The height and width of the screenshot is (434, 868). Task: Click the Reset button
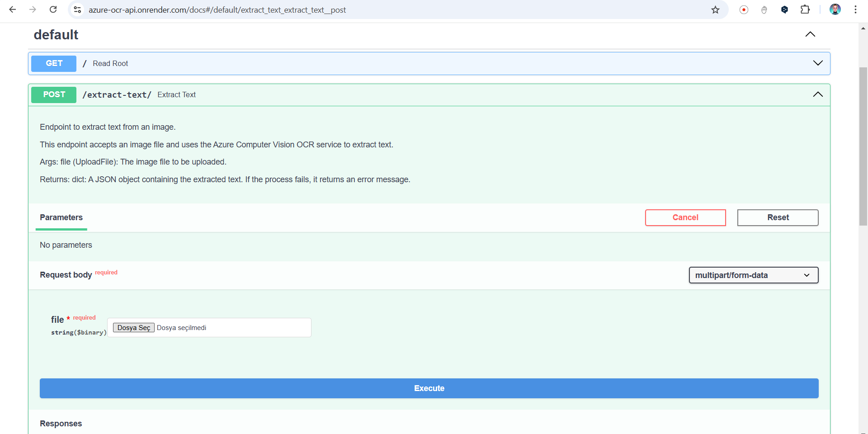pos(778,217)
